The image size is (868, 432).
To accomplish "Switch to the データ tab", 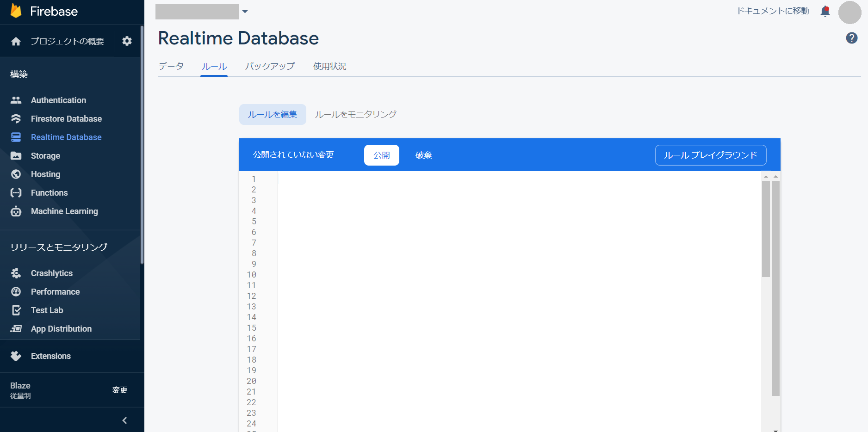I will pos(171,66).
